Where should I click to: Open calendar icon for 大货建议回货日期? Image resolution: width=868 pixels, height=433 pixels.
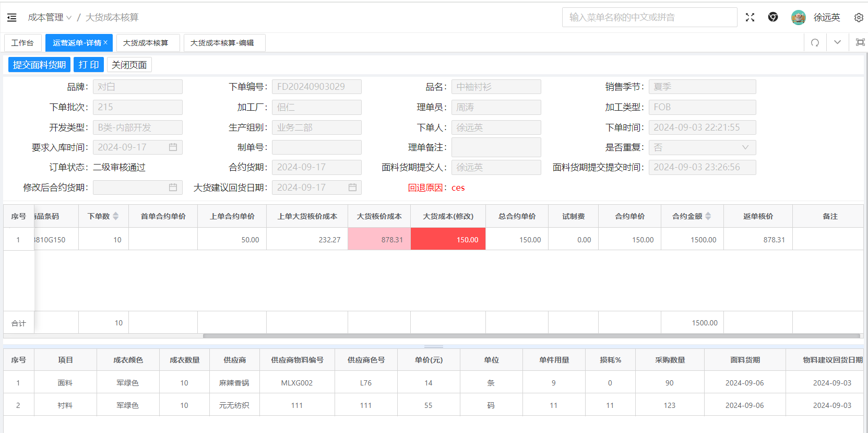click(353, 188)
